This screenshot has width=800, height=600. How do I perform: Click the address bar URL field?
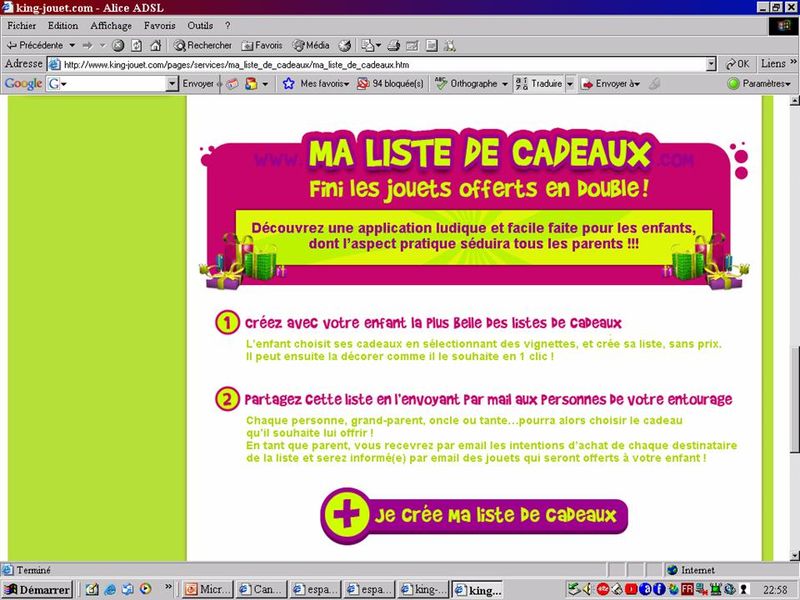click(x=382, y=64)
